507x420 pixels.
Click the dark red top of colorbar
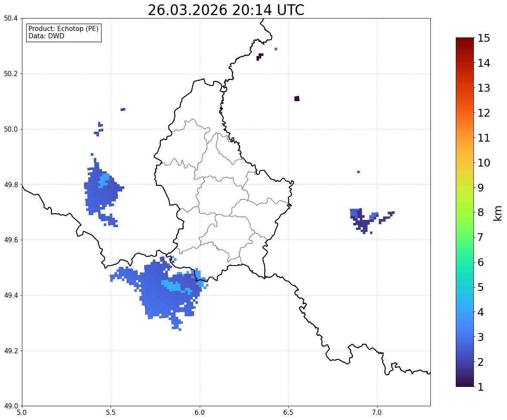coord(465,42)
